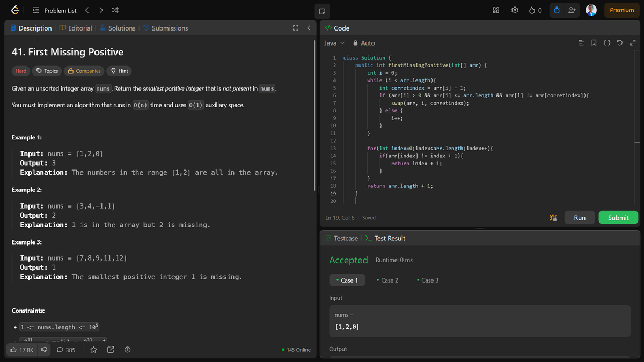The width and height of the screenshot is (644, 362).
Task: Pick a random problem with shuffle icon
Action: click(115, 10)
